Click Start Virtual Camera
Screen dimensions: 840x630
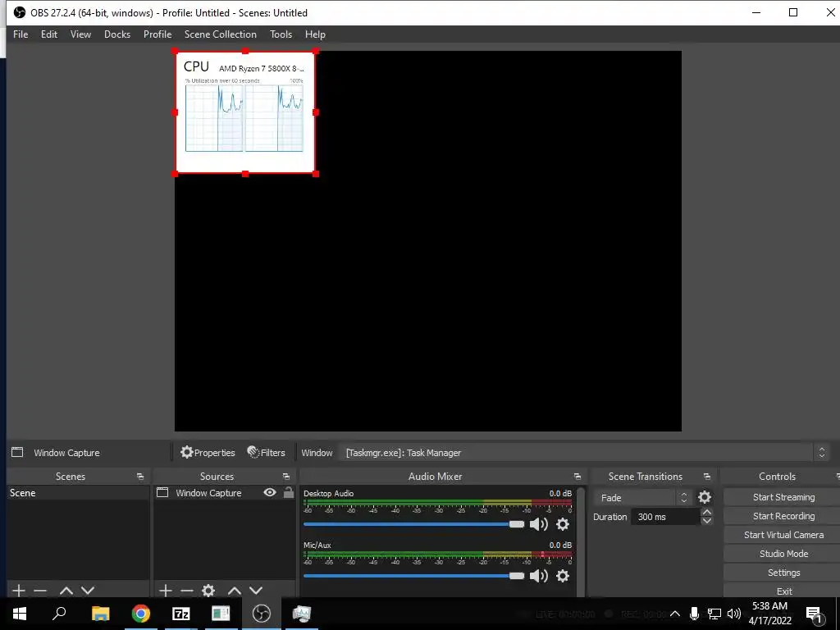pos(783,535)
